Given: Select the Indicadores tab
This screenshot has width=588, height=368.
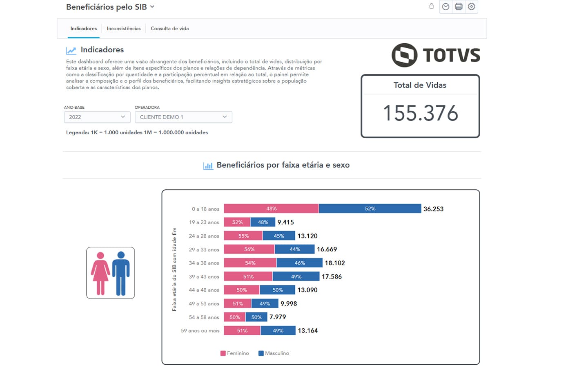Looking at the screenshot, I should 83,29.
